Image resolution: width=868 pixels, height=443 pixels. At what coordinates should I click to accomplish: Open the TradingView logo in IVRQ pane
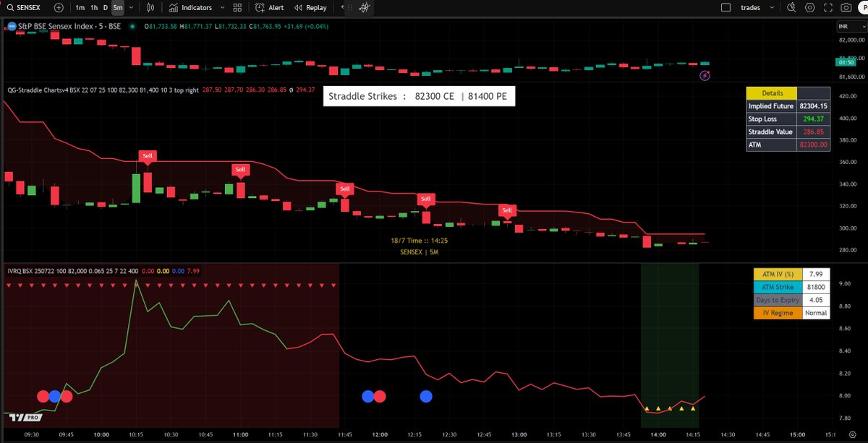click(x=25, y=418)
